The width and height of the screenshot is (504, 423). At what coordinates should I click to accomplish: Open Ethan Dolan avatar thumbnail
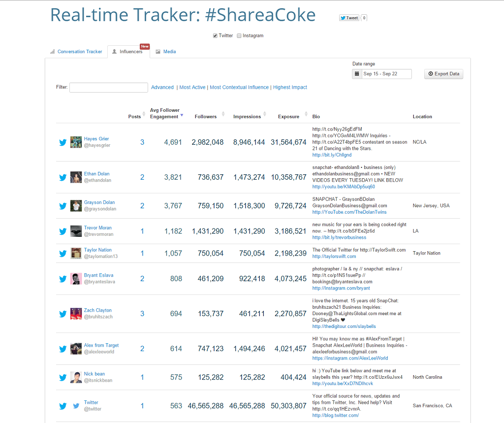76,177
